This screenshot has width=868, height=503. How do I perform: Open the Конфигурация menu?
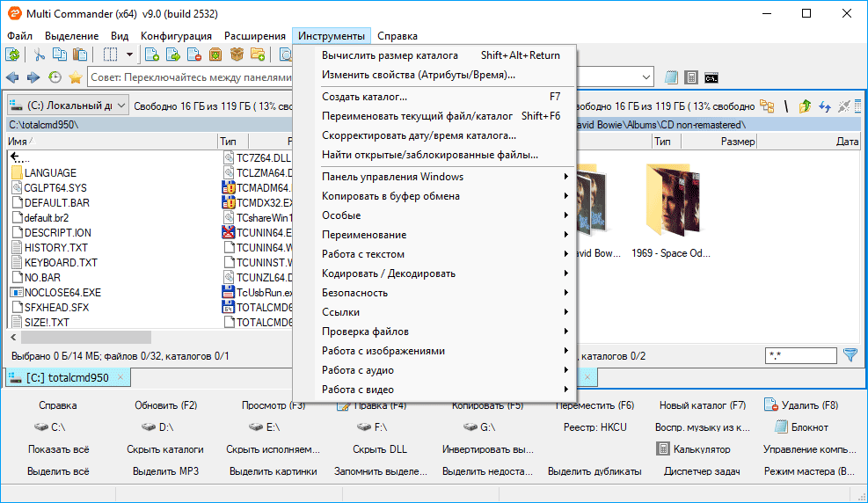176,36
